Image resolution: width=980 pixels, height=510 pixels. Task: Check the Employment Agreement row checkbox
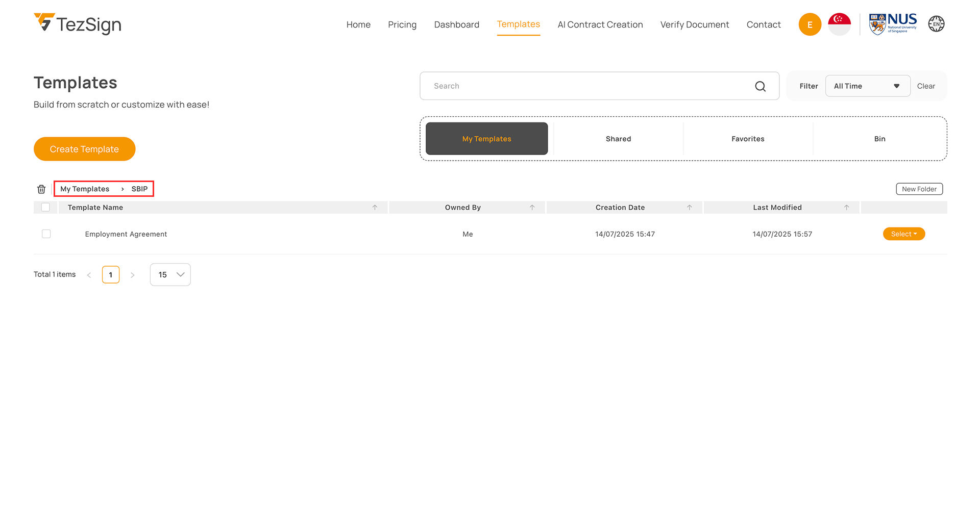[x=46, y=234]
